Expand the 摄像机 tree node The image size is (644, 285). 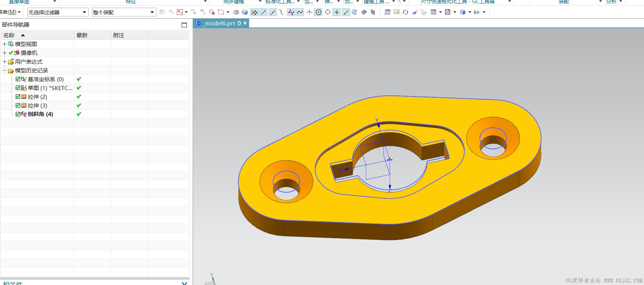click(4, 53)
